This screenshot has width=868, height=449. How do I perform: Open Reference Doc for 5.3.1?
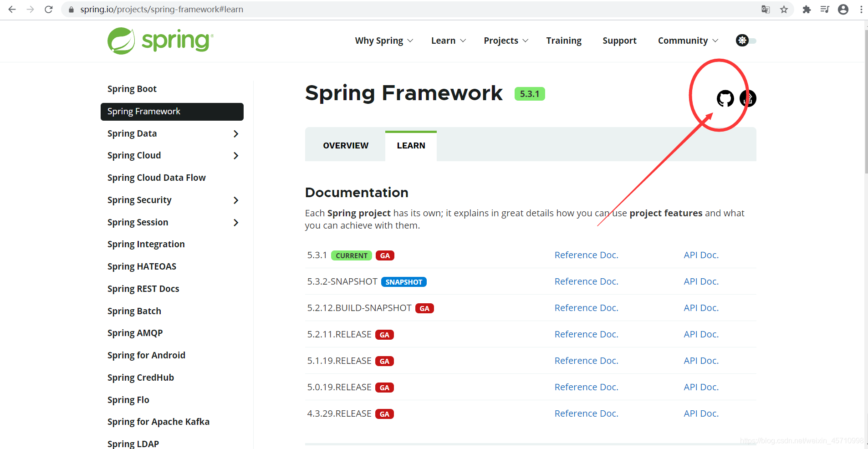pos(586,255)
